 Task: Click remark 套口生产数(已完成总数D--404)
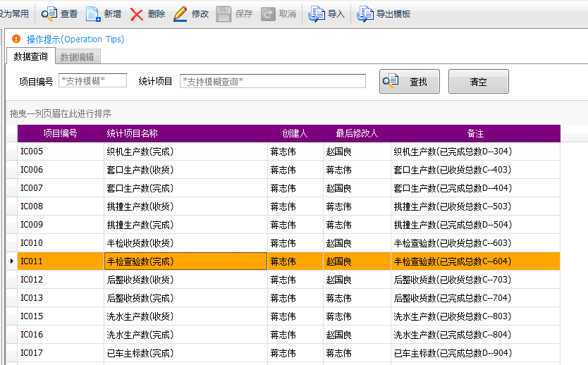click(475, 188)
